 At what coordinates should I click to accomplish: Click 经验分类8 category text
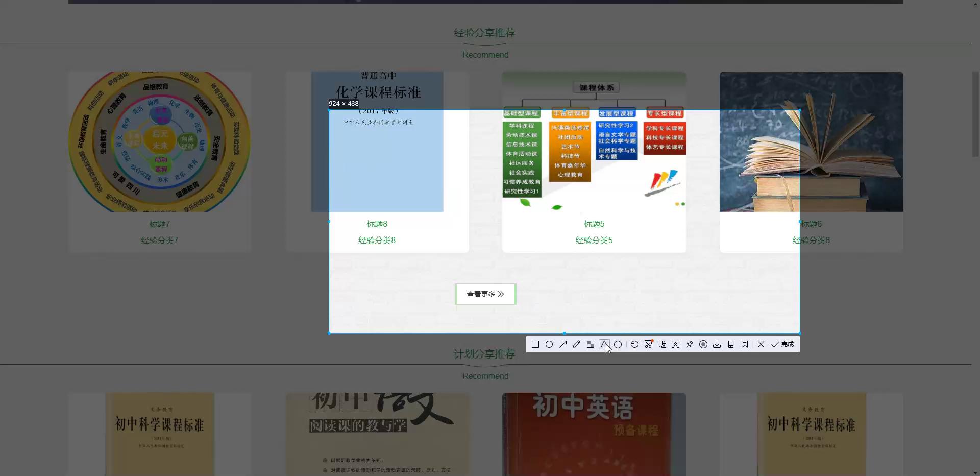[x=377, y=240]
